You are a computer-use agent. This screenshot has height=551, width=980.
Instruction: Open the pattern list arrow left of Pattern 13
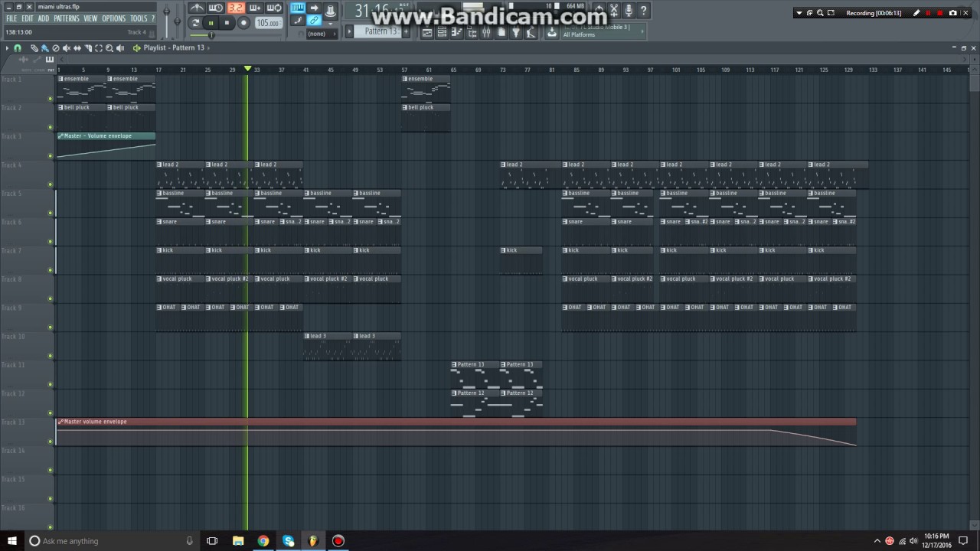(349, 31)
